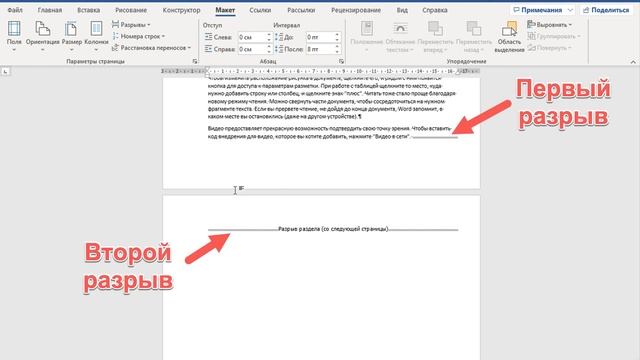Switch to the Рассылки tab
The width and height of the screenshot is (640, 360).
(301, 10)
